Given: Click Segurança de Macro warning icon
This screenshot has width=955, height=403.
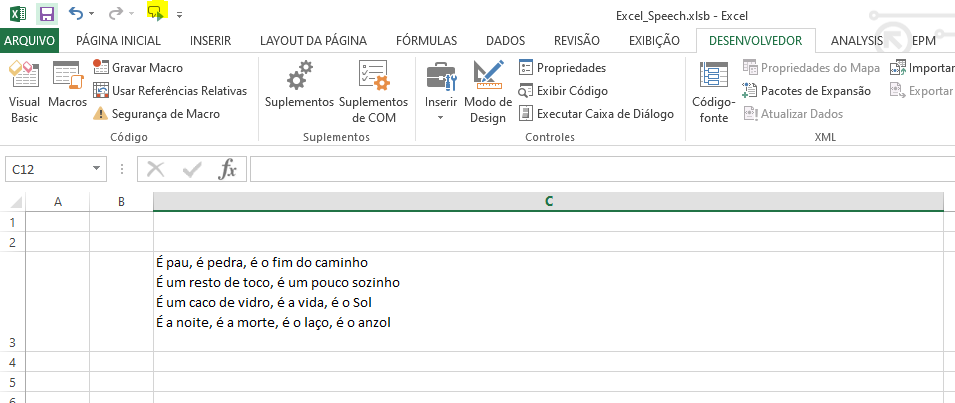Looking at the screenshot, I should coord(100,114).
